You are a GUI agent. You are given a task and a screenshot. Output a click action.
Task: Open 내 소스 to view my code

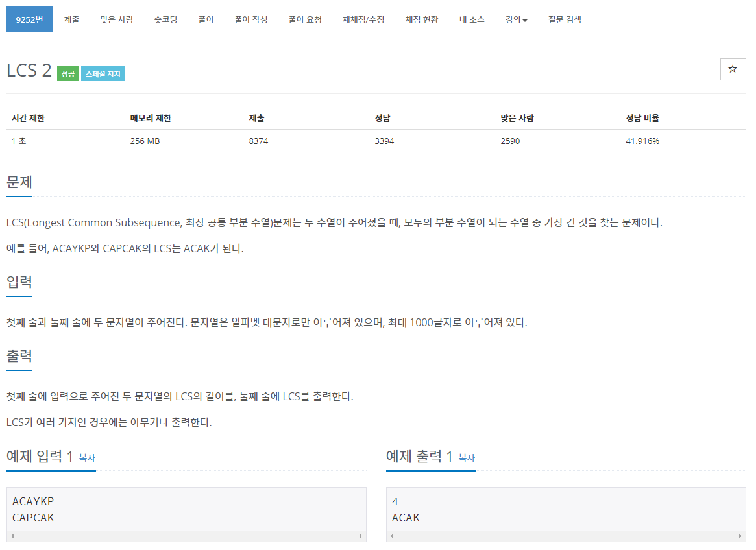(472, 19)
